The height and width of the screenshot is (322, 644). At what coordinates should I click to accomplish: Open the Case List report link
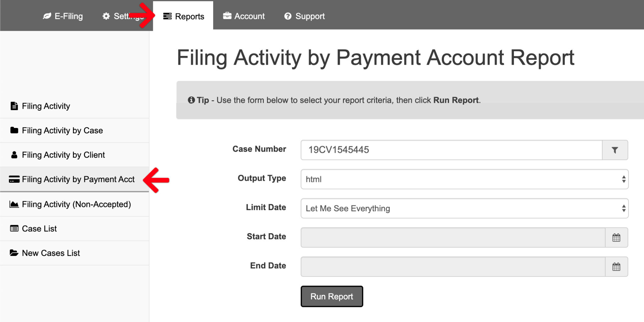point(39,229)
